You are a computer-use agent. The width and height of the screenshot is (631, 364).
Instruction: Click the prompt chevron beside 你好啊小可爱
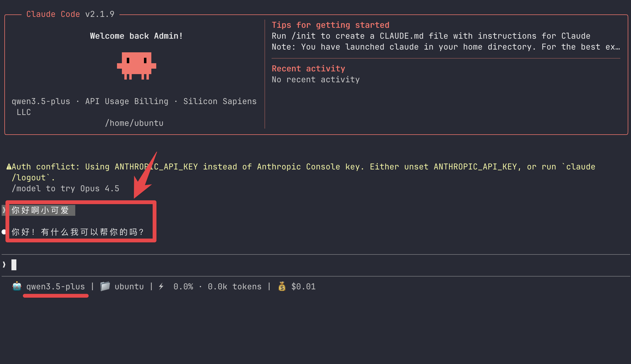click(4, 210)
